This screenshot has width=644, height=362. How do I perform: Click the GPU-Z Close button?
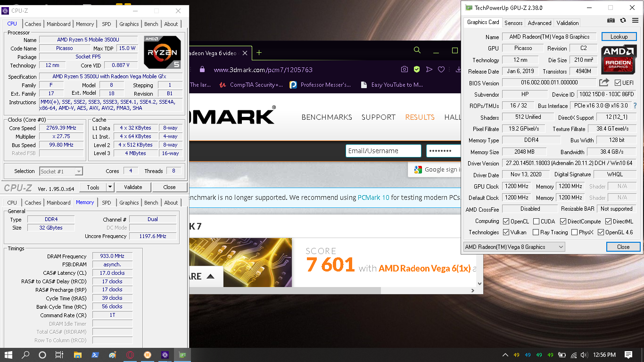[x=623, y=247]
